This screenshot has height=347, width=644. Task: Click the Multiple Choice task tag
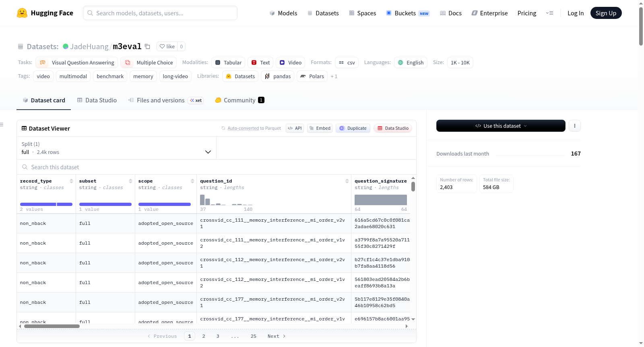tap(149, 62)
